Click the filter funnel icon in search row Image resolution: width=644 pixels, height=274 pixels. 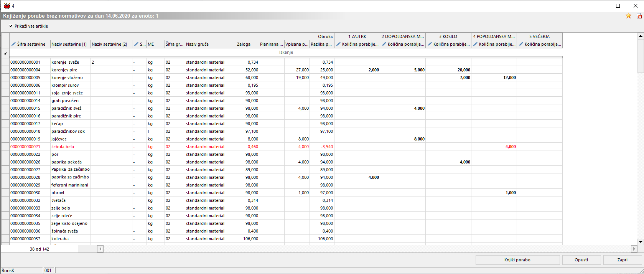coord(5,53)
